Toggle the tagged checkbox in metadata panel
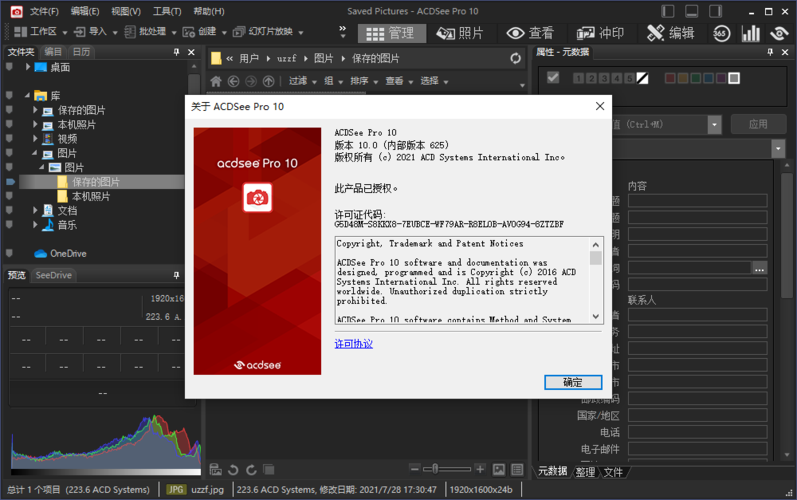The width and height of the screenshot is (797, 500). pos(553,77)
